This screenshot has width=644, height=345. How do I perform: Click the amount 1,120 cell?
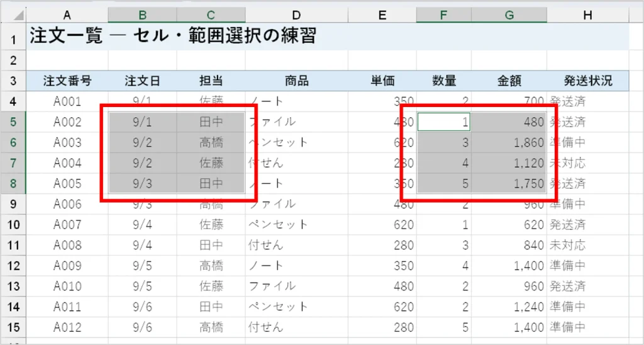[509, 163]
